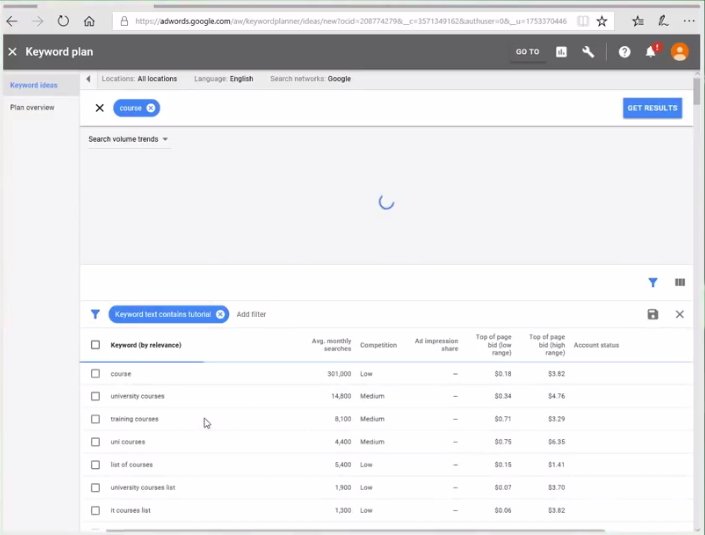This screenshot has width=705, height=535.
Task: Click the Account status column header
Action: tap(596, 345)
